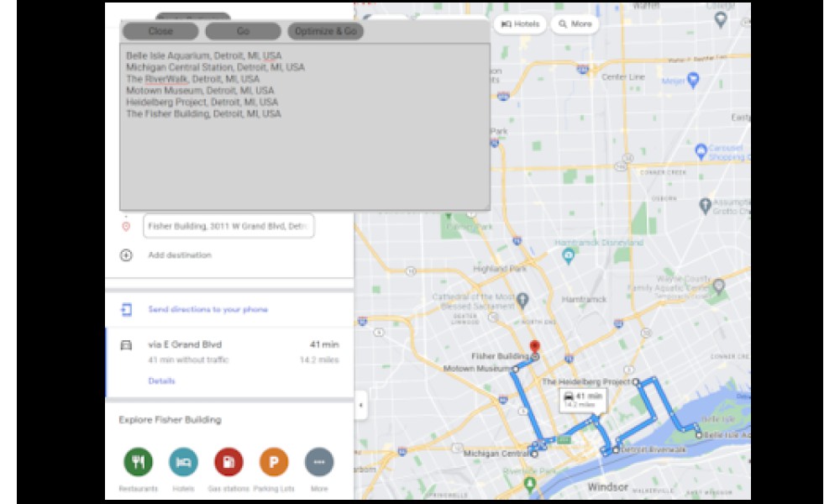Image resolution: width=840 pixels, height=504 pixels.
Task: Click Belle Isle Aquarium line in text area
Action: (x=203, y=55)
